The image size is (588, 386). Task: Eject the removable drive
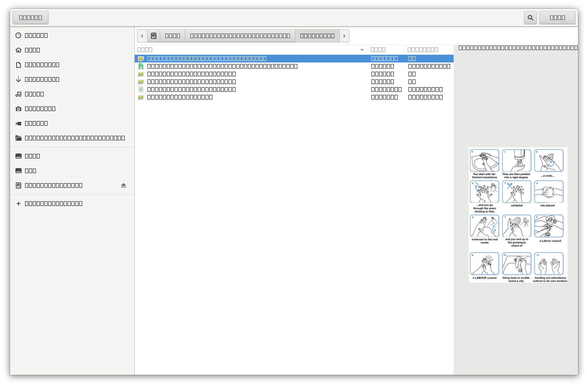coord(123,185)
